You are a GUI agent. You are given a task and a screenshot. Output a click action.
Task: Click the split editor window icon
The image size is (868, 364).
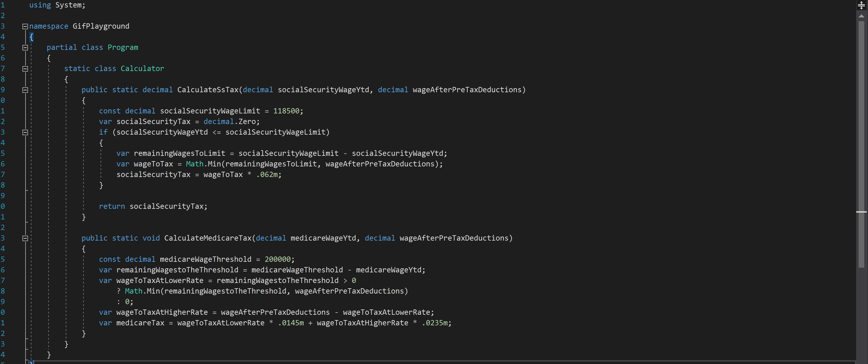coord(861,5)
